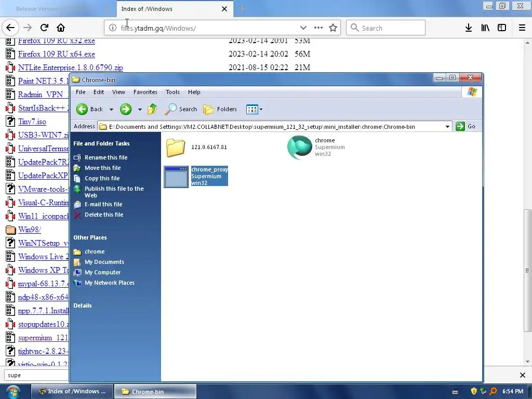The width and height of the screenshot is (532, 399).
Task: Open Search in the Explorer toolbar
Action: [181, 109]
